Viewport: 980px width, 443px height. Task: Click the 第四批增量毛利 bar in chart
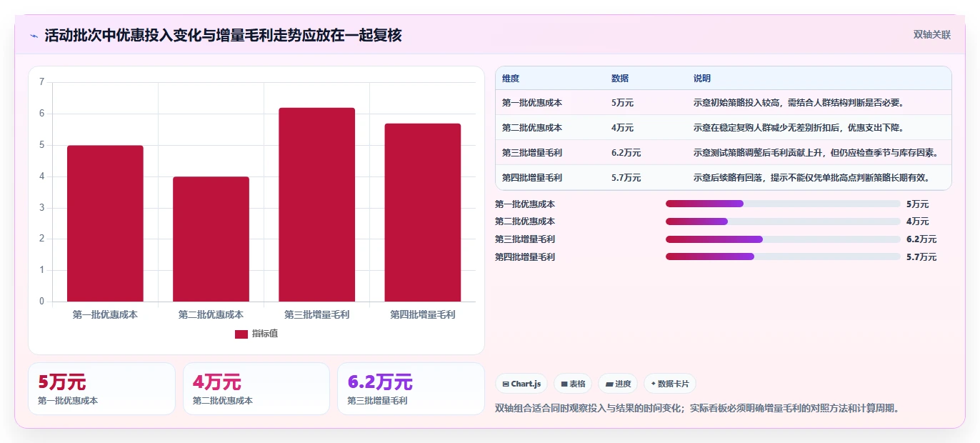tap(422, 213)
